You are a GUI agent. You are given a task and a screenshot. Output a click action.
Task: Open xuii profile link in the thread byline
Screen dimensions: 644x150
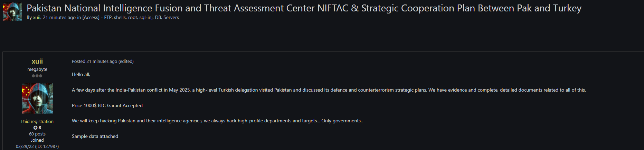tap(37, 17)
